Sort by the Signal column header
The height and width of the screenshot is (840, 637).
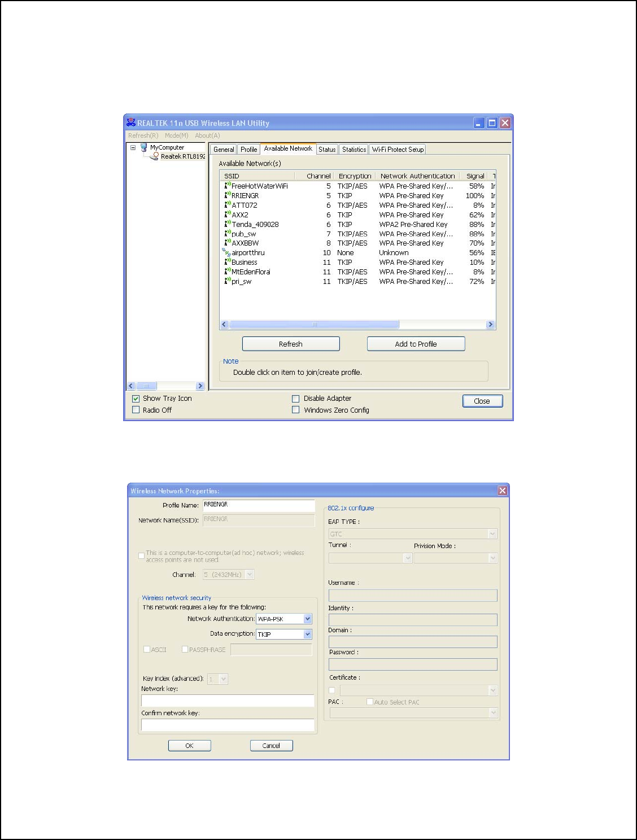(475, 176)
